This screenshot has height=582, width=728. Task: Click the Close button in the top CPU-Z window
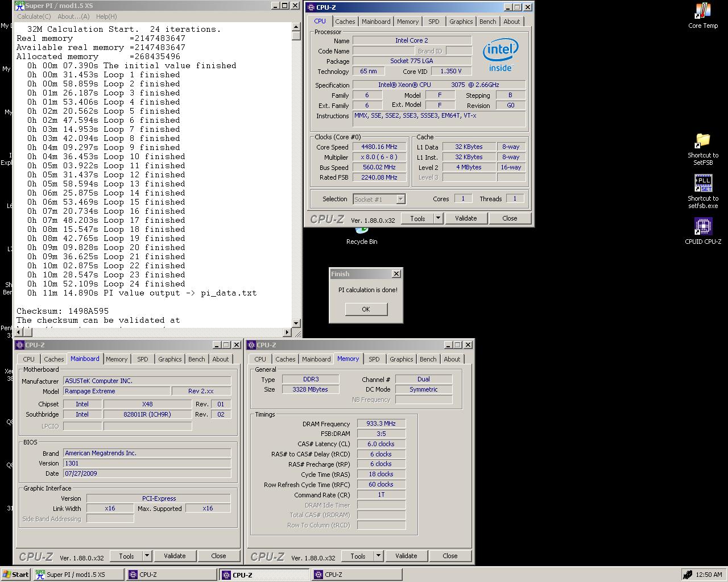[510, 218]
